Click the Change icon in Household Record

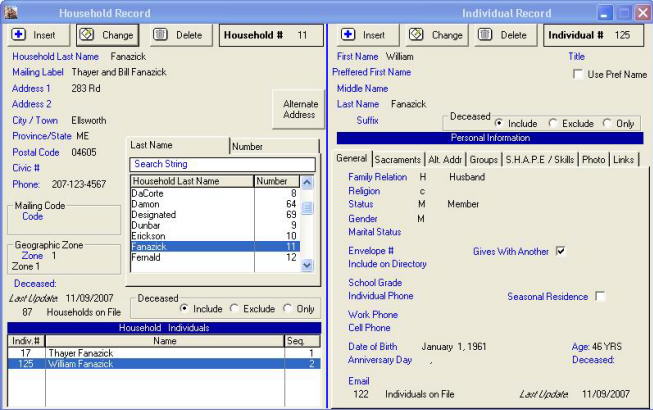tap(88, 35)
